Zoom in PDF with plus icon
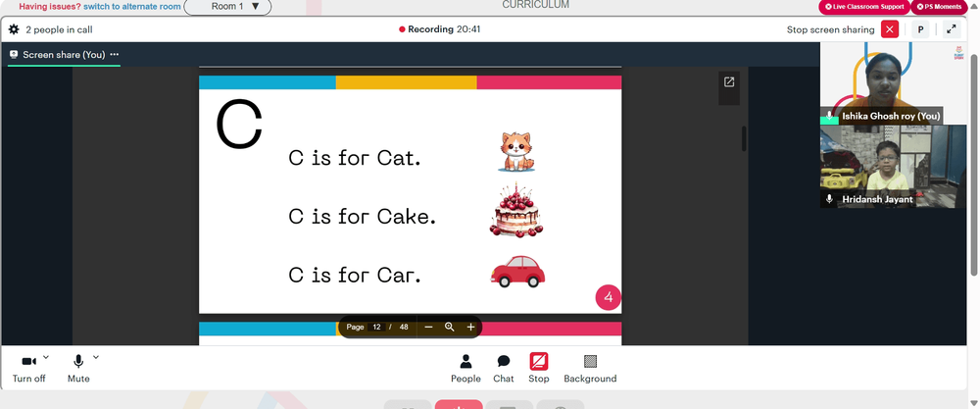 (x=470, y=327)
